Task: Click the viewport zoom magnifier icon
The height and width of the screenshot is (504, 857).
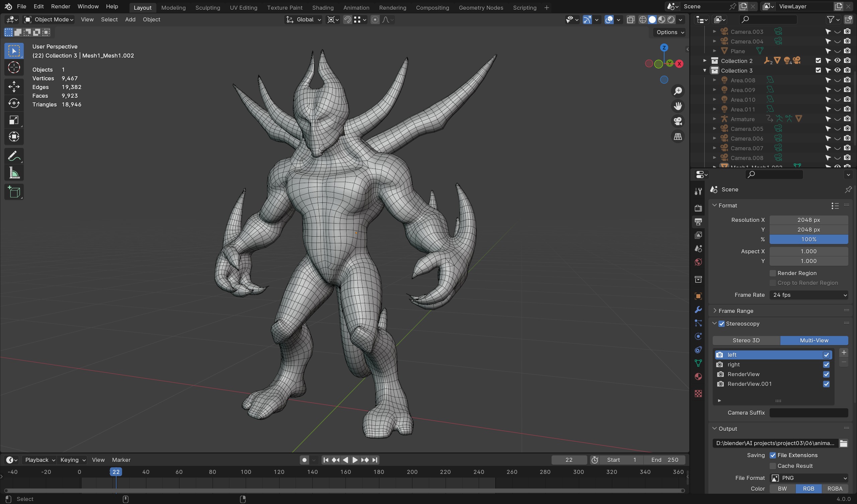Action: click(678, 91)
